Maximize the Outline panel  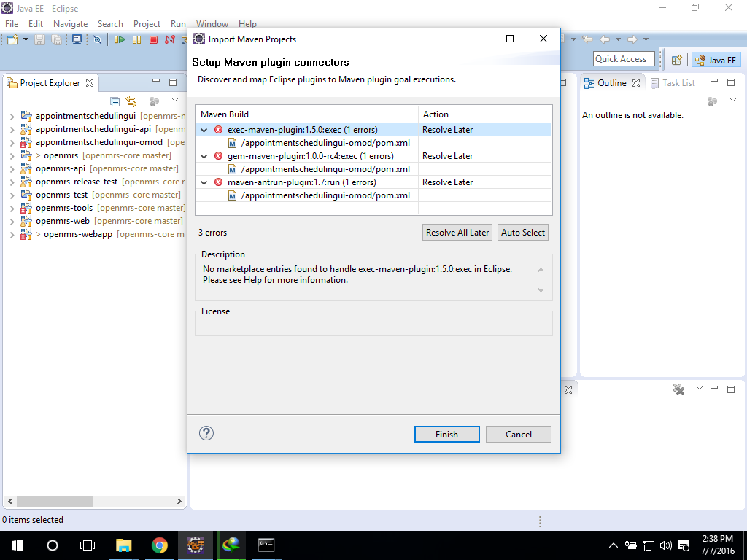coord(731,82)
